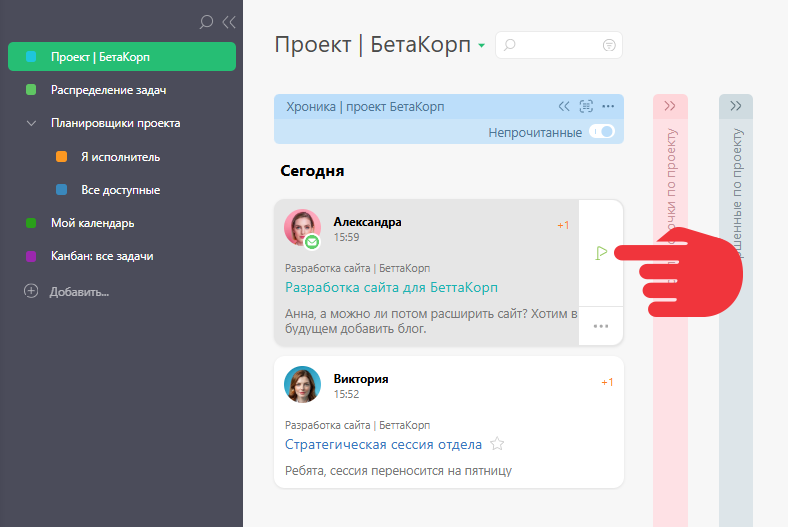Click the purple square beside Канбан: все задачи
The image size is (788, 527).
pos(31,256)
